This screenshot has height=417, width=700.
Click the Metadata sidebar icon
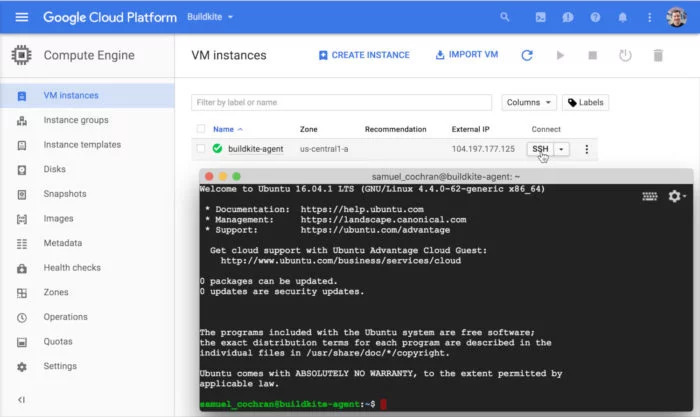point(21,244)
